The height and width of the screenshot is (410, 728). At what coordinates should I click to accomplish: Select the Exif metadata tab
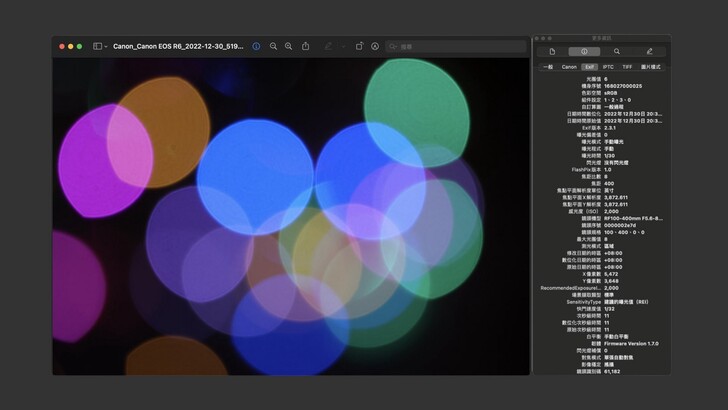click(x=589, y=67)
